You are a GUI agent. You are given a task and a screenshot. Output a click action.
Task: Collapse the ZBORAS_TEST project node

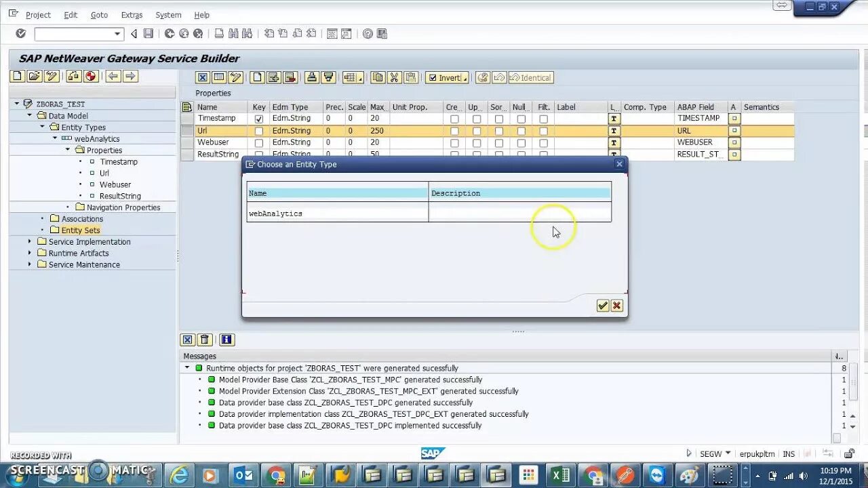coord(17,104)
